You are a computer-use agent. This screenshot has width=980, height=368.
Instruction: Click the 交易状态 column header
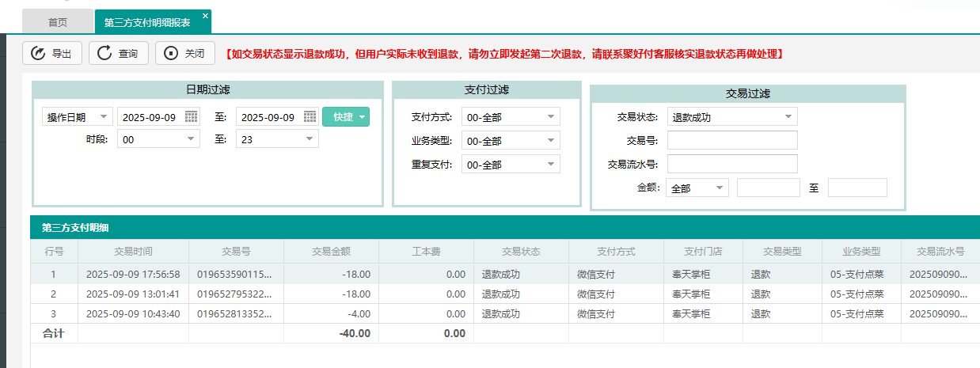point(521,252)
